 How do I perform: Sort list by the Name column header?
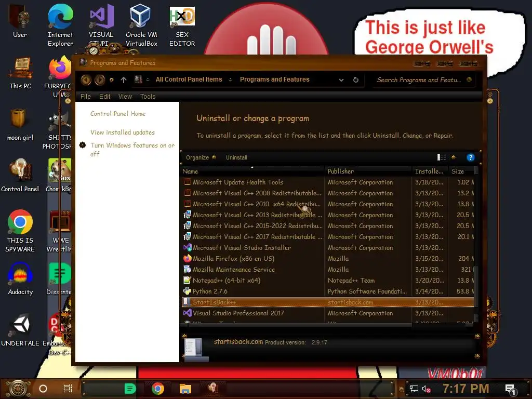252,171
